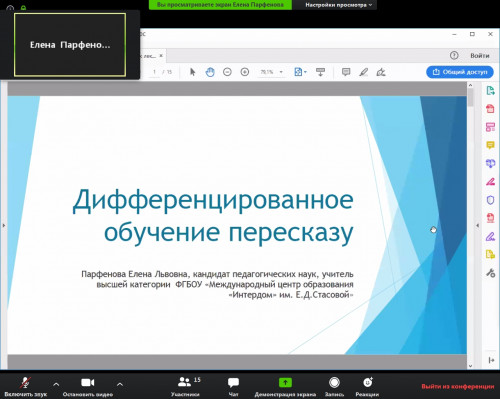
Task: Click the Войти sign-in link
Action: 480,56
